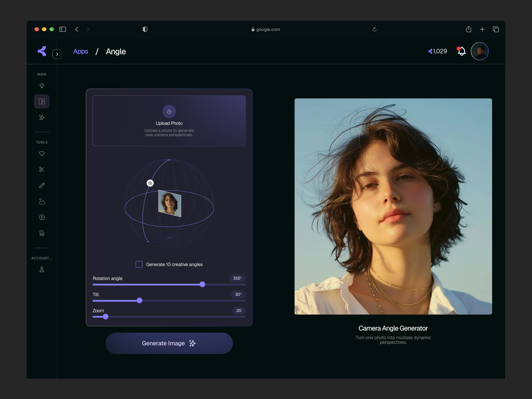Go back with the browser back arrow
532x399 pixels.
point(77,29)
